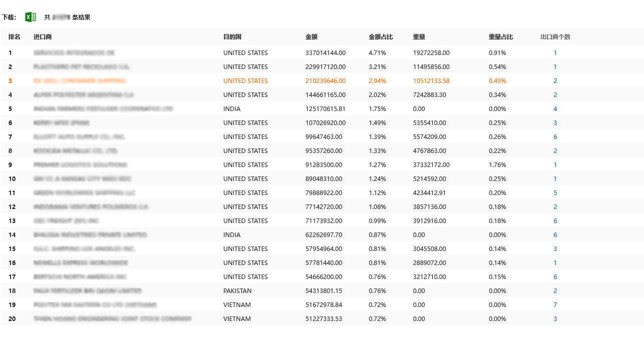644x338 pixels.
Task: Click the 金额 column header
Action: coord(311,37)
